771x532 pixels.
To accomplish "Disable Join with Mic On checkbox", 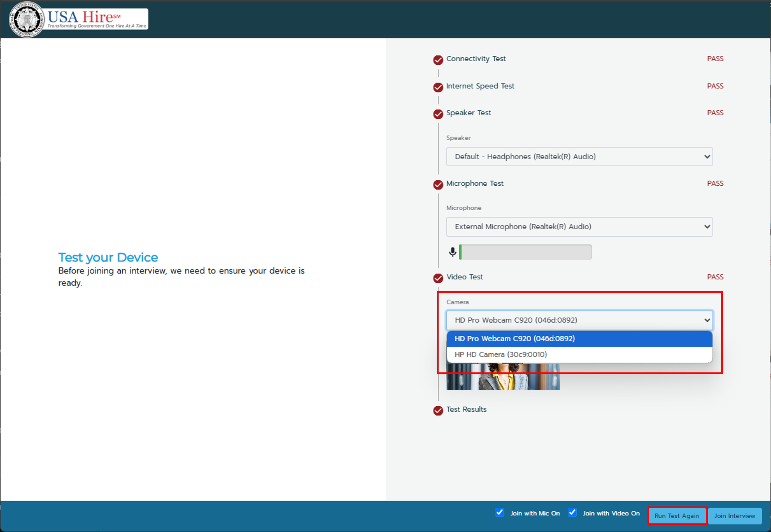I will [x=500, y=512].
